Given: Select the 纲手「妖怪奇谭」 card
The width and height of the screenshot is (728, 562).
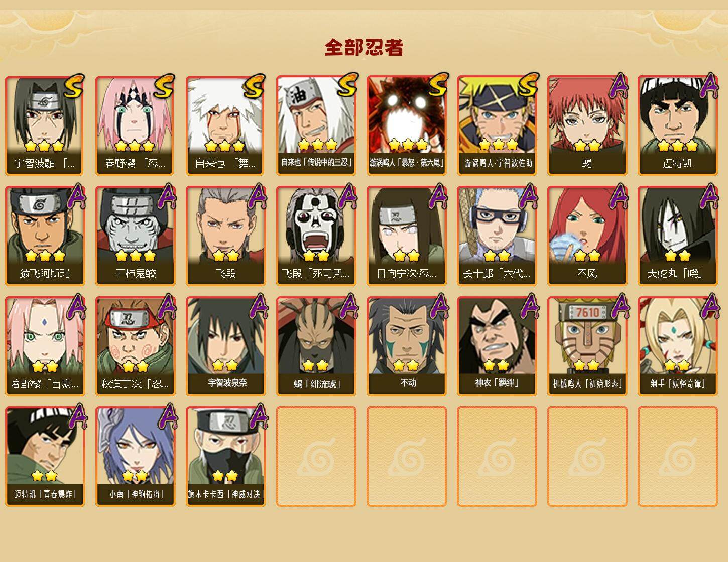Looking at the screenshot, I should [x=677, y=346].
